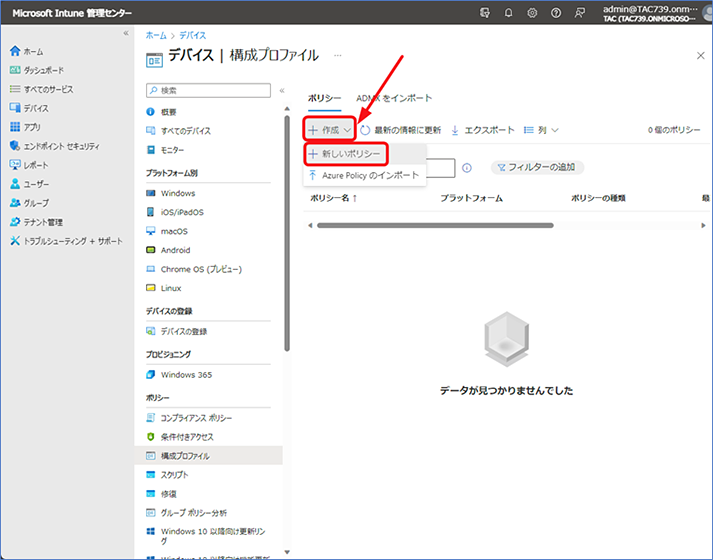Screen dimensions: 713x560
Task: Click the ホーム home icon in left navigation
Action: [x=15, y=51]
